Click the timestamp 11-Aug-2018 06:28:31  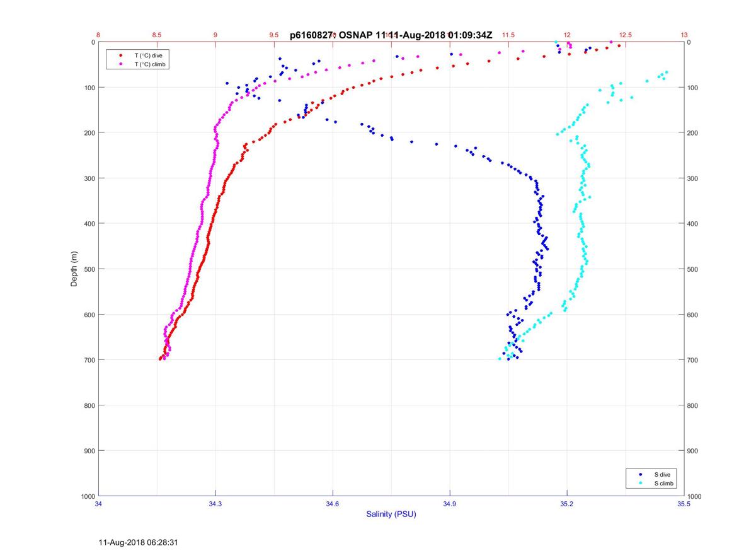(x=139, y=542)
